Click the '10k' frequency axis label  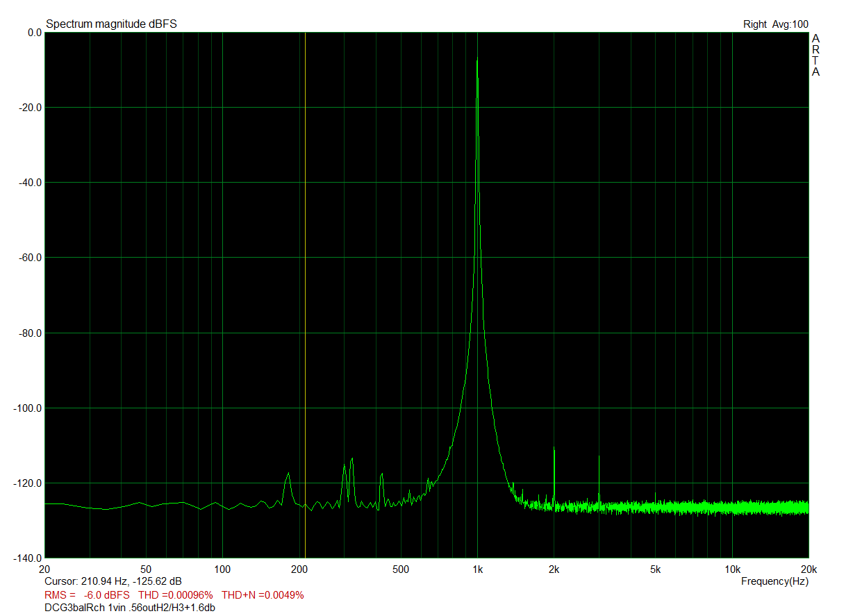(x=732, y=569)
